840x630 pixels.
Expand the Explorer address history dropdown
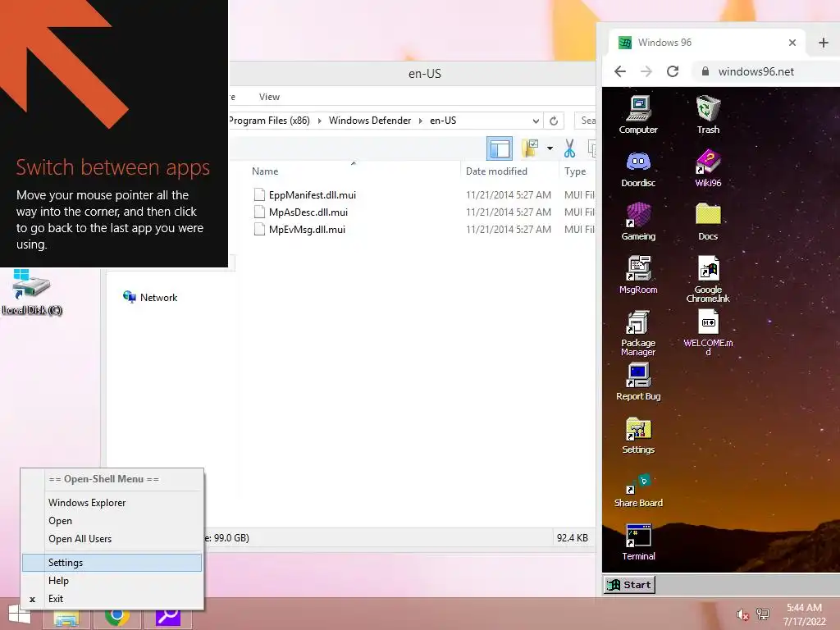click(x=536, y=121)
